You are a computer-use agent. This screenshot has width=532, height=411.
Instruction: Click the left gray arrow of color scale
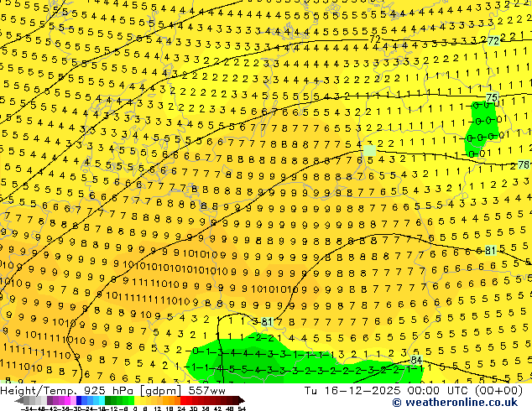coord(19,400)
